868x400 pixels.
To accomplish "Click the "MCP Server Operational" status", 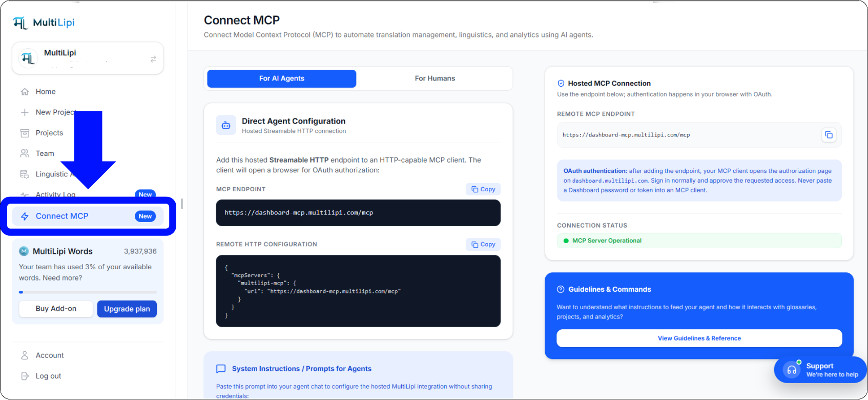I will click(x=699, y=241).
